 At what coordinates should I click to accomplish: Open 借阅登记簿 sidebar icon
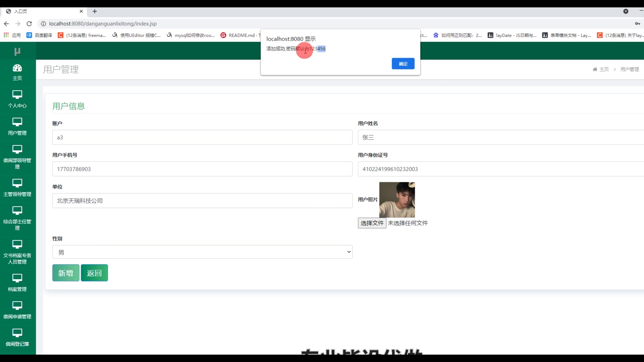pyautogui.click(x=17, y=333)
